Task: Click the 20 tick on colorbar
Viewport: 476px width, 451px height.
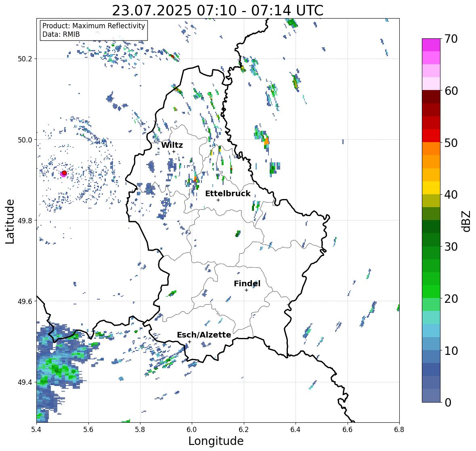Action: click(x=451, y=299)
